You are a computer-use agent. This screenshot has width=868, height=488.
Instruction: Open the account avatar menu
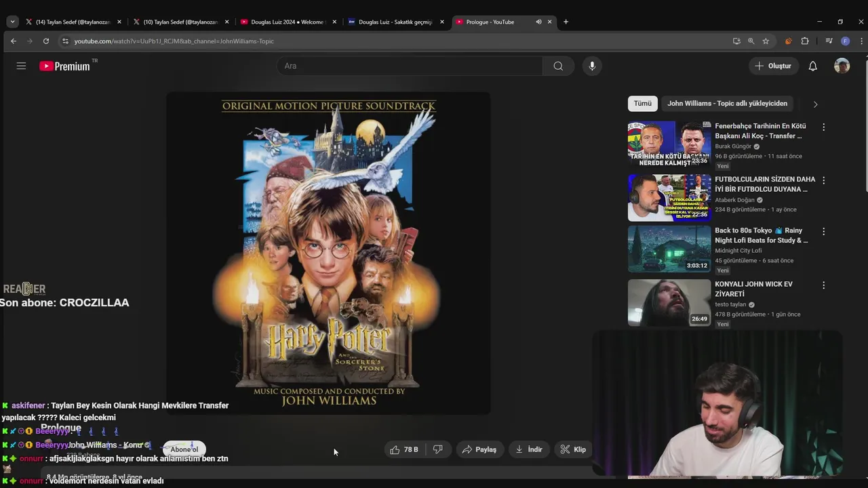click(842, 66)
